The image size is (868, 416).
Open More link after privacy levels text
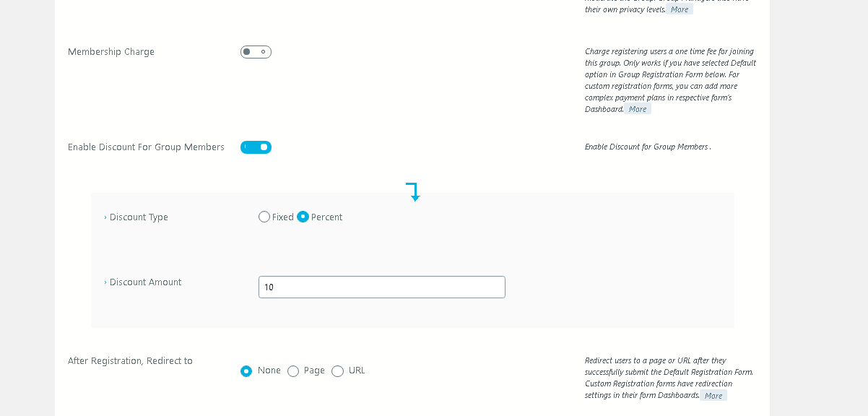click(679, 9)
